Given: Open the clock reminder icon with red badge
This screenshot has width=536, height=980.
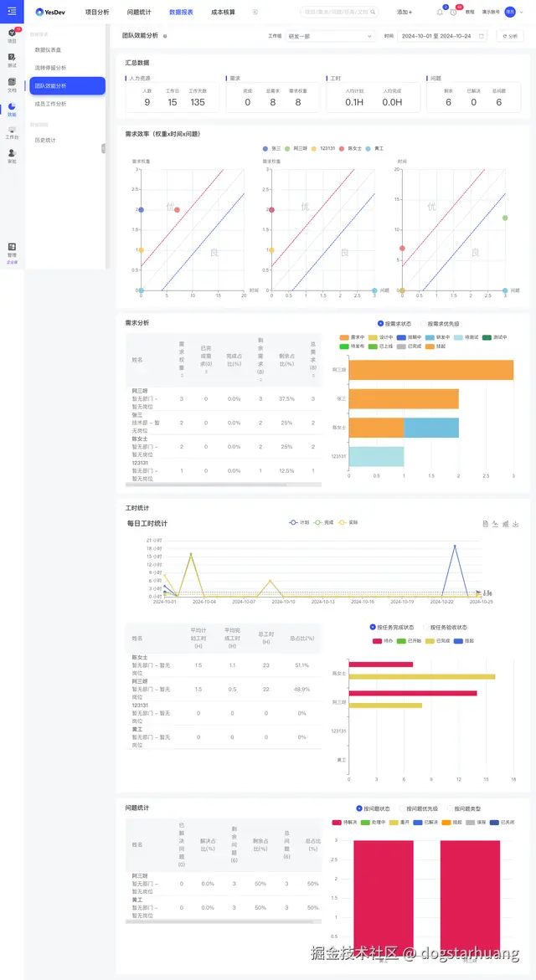Looking at the screenshot, I should coord(453,13).
